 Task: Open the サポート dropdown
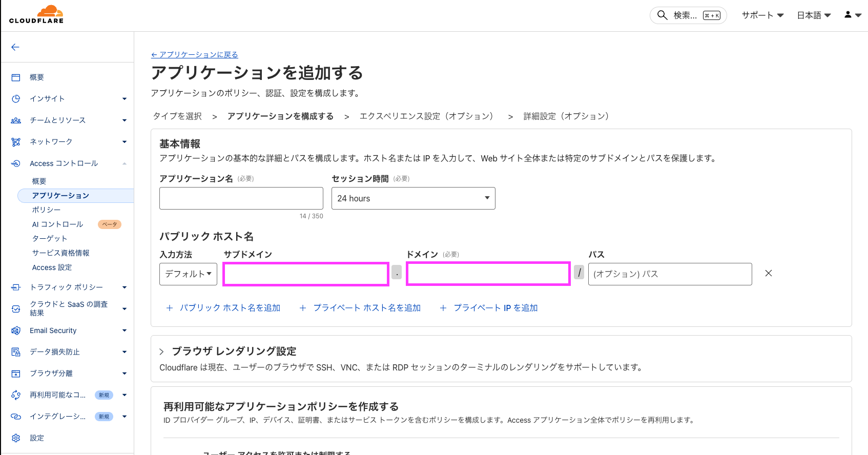click(x=762, y=15)
